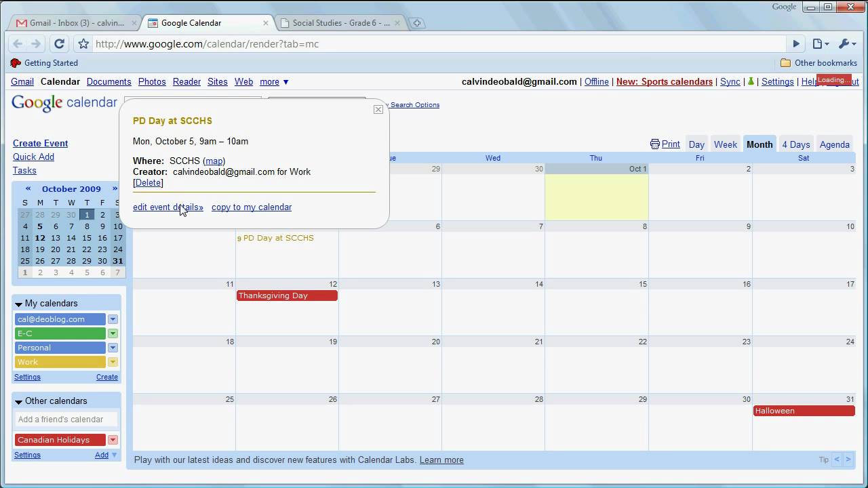Image resolution: width=868 pixels, height=488 pixels.
Task: Click the browser address bar
Action: click(x=441, y=44)
